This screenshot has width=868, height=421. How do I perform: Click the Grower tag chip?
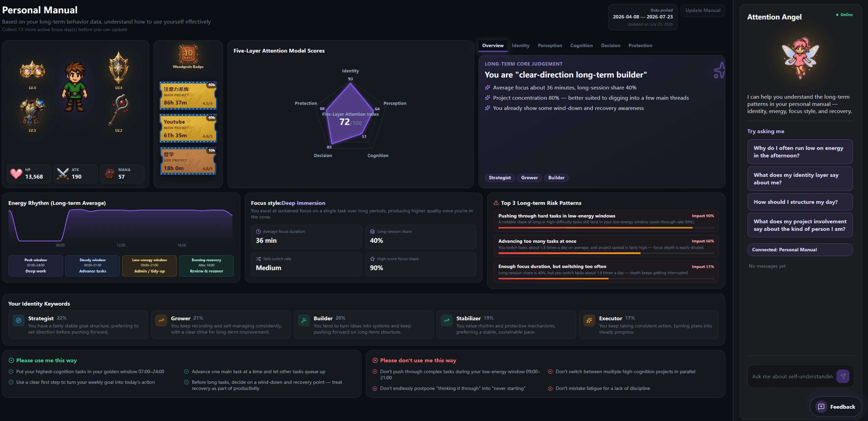coord(529,178)
